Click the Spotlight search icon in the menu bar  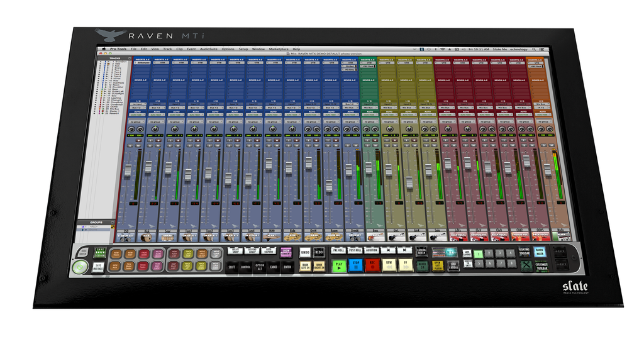pos(534,49)
